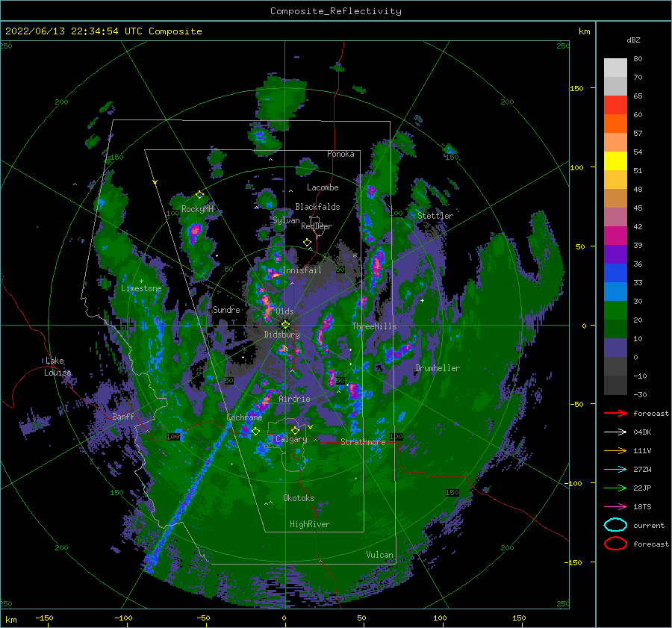Click the green 22JP arrow icon
The image size is (672, 628).
[615, 488]
